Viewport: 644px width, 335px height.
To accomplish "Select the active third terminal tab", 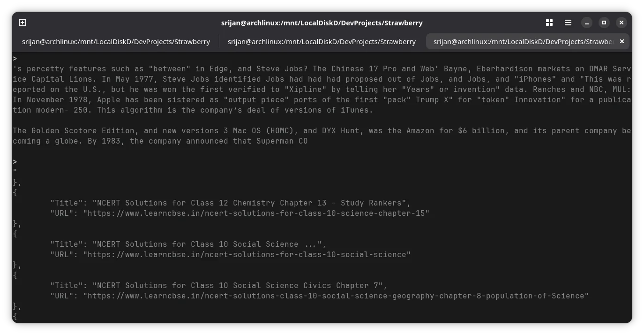I will [x=523, y=42].
